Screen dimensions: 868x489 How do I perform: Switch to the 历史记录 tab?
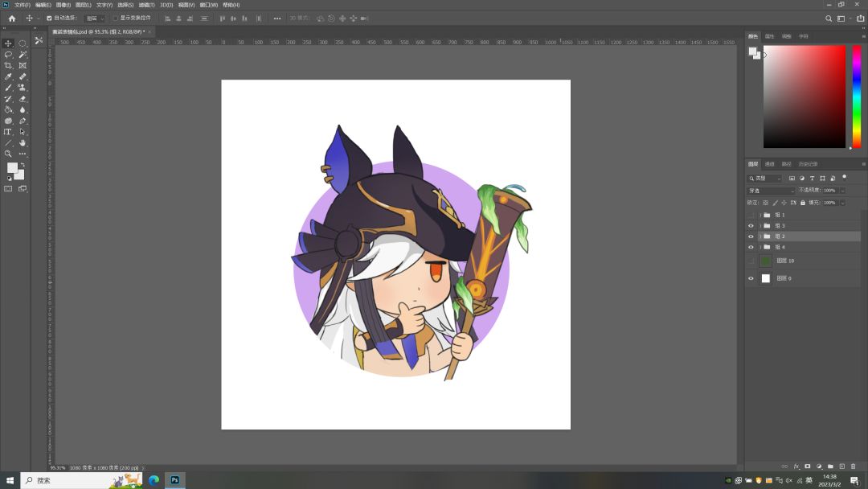[808, 165]
